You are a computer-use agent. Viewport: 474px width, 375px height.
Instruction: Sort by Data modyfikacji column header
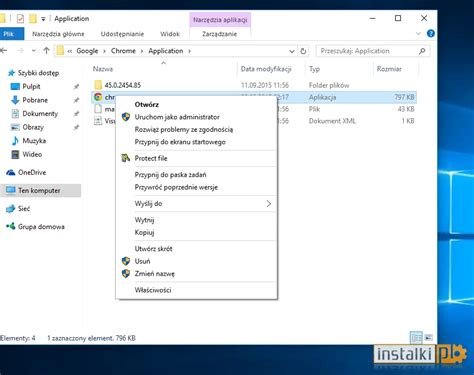[266, 69]
